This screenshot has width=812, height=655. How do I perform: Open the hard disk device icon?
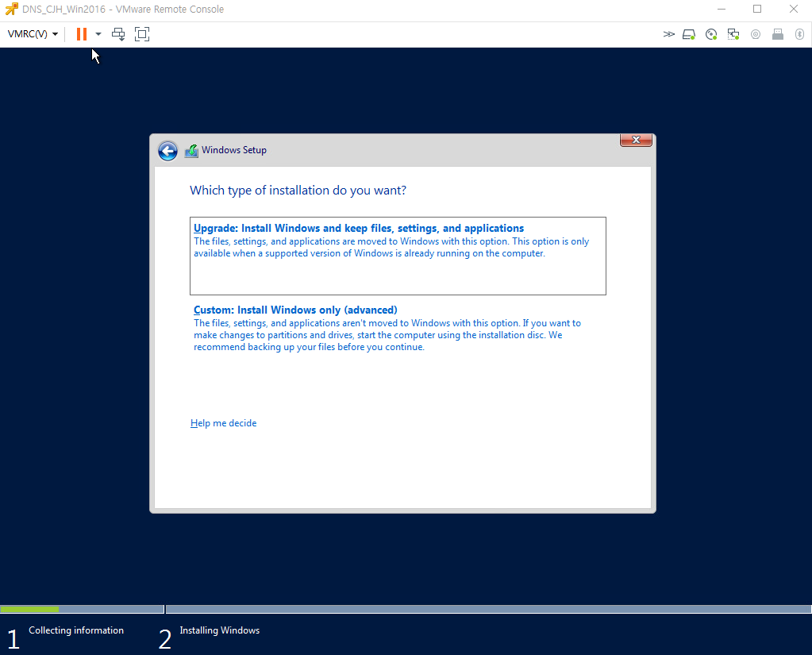click(x=689, y=34)
